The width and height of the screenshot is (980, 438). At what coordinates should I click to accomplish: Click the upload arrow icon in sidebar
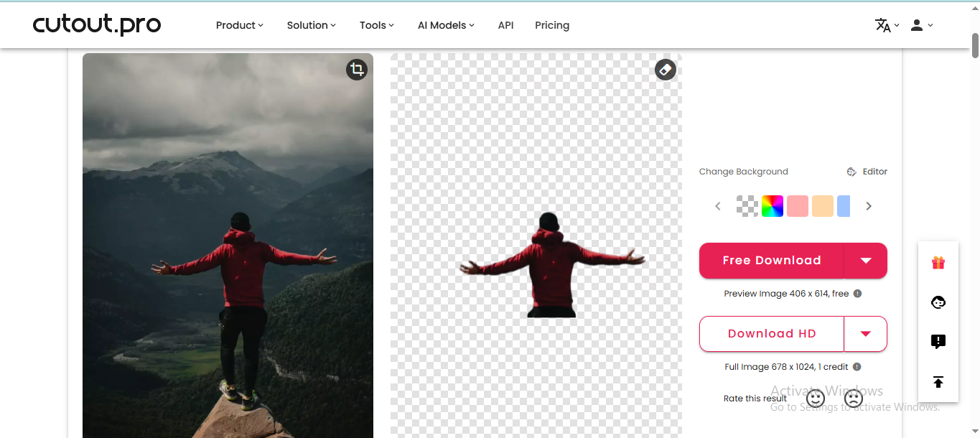938,382
